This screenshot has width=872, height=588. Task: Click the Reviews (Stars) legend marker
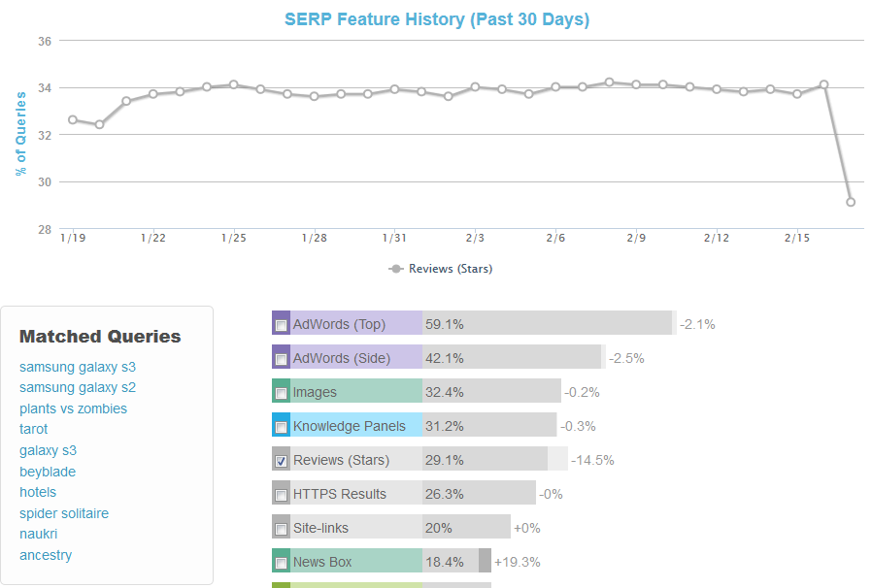click(x=398, y=269)
